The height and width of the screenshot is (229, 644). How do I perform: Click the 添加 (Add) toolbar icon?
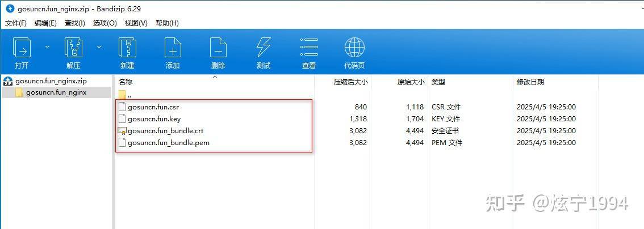coord(173,47)
